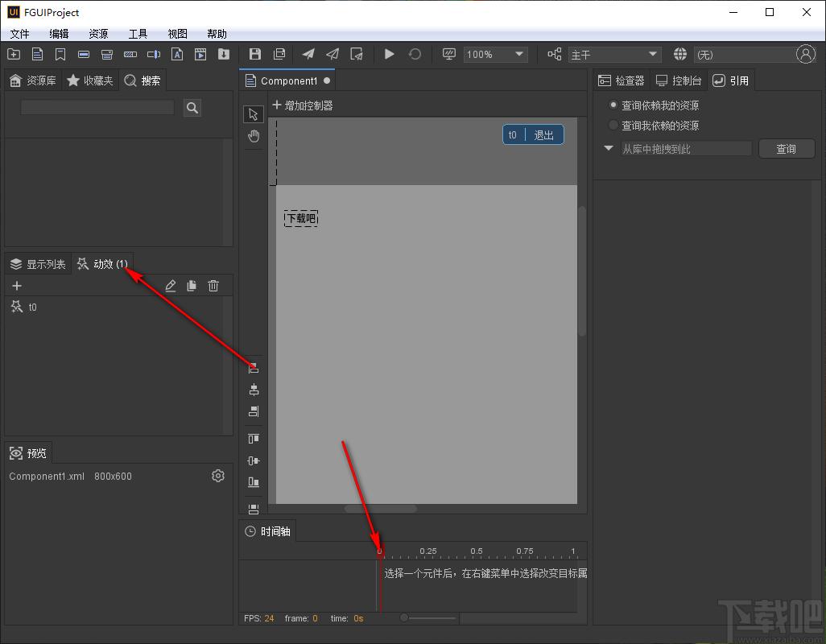Open the 资源 menu
Image resolution: width=826 pixels, height=644 pixels.
pyautogui.click(x=98, y=34)
